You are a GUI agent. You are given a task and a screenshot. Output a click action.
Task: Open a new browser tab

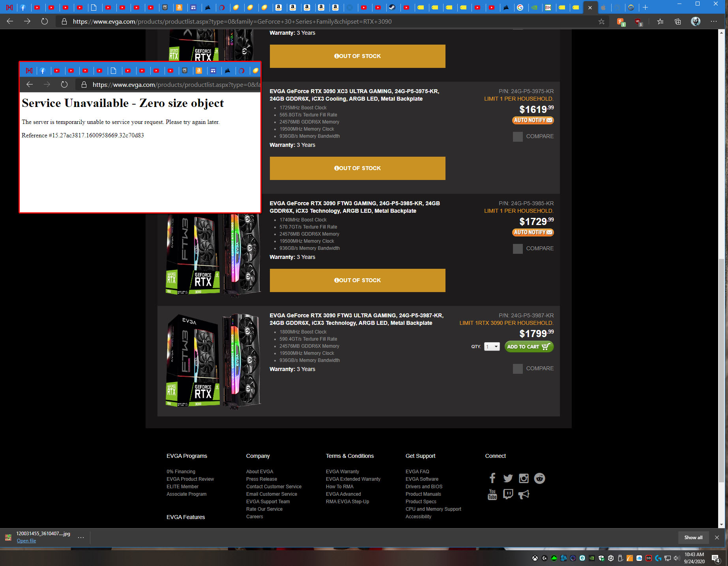645,7
